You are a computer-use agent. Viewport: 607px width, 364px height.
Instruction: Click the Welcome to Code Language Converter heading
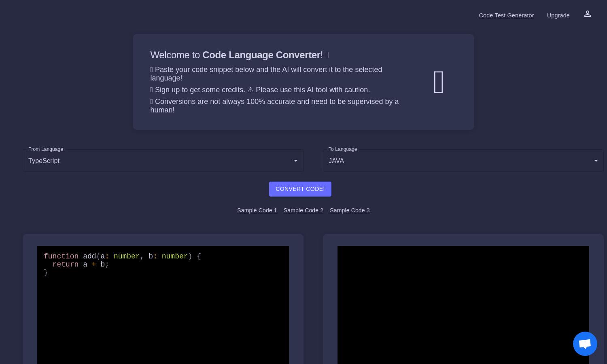(x=240, y=55)
